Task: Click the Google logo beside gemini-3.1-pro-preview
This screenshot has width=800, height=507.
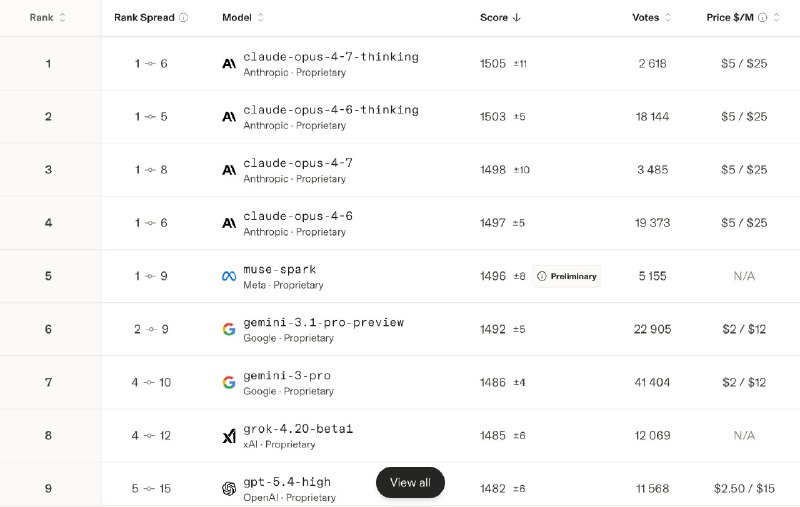Action: 229,329
